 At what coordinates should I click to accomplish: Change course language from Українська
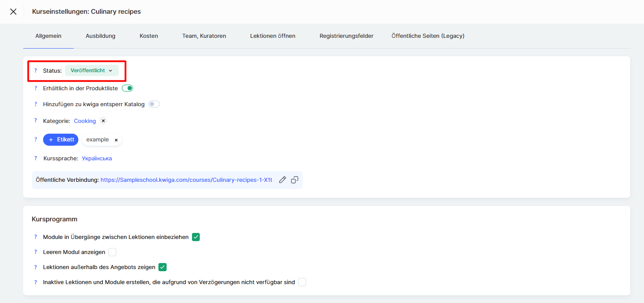click(97, 158)
